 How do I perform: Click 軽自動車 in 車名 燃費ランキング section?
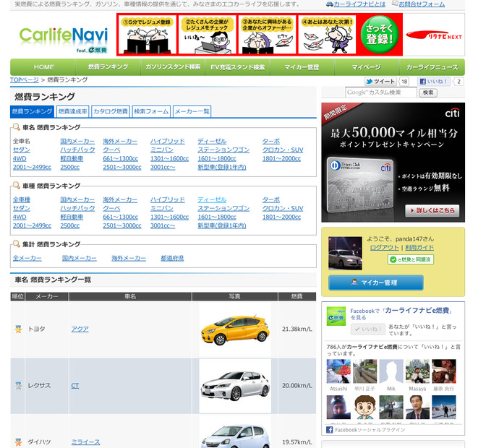click(72, 159)
